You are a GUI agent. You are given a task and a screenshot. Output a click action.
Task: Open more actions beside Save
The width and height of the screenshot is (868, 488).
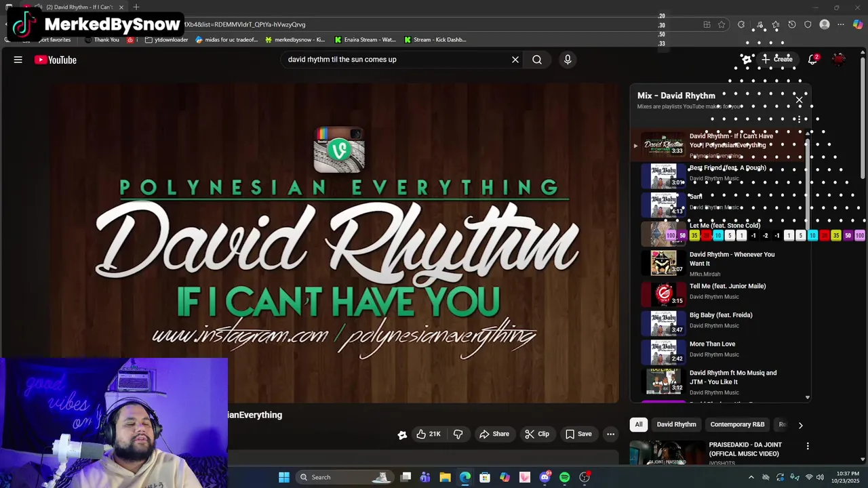click(610, 434)
